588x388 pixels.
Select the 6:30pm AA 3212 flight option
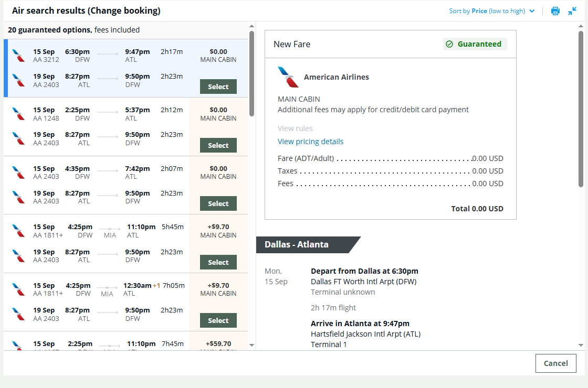218,87
